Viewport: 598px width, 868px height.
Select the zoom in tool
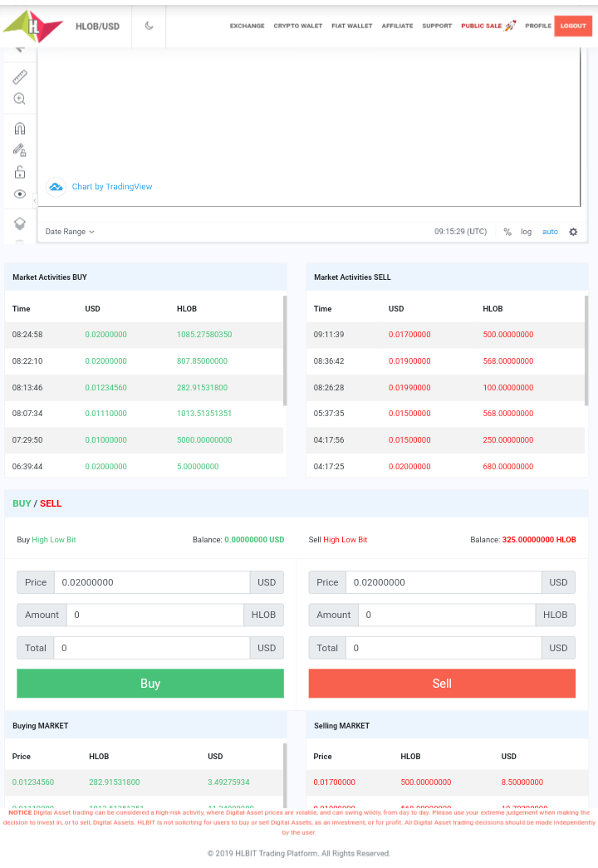pos(19,99)
